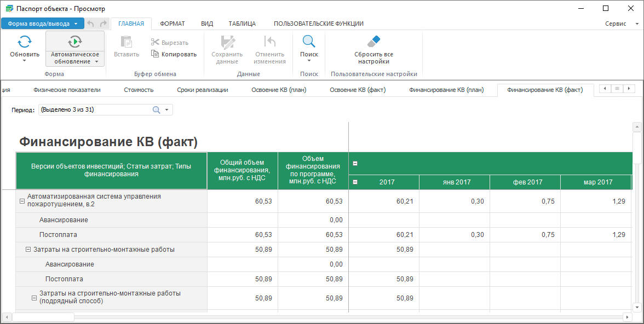Click Сбросить все настройки eraser icon
644x324 pixels.
(373, 42)
